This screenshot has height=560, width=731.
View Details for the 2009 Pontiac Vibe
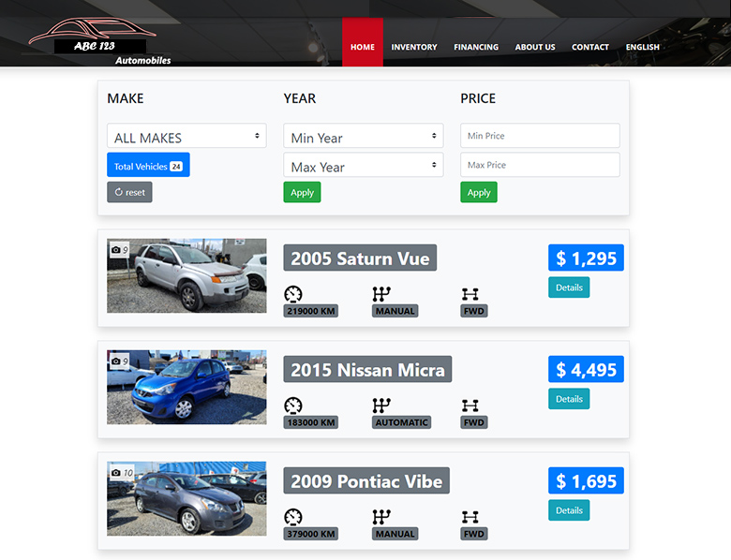(x=569, y=510)
